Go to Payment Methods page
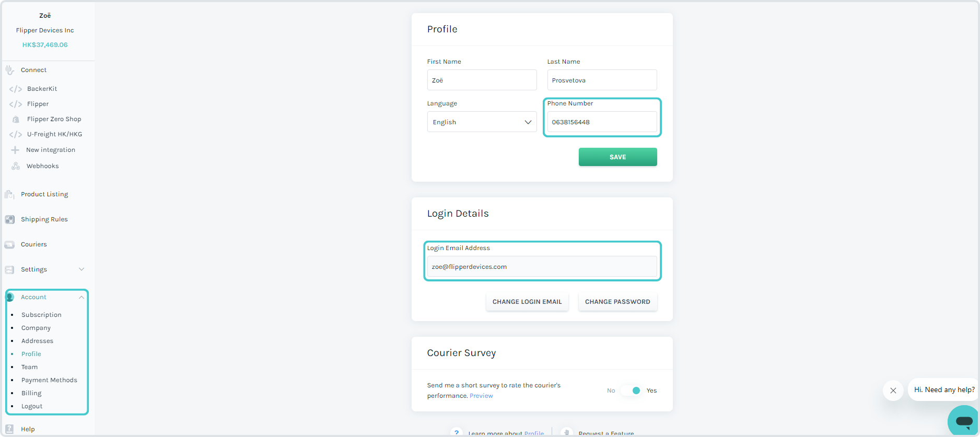 (x=49, y=380)
